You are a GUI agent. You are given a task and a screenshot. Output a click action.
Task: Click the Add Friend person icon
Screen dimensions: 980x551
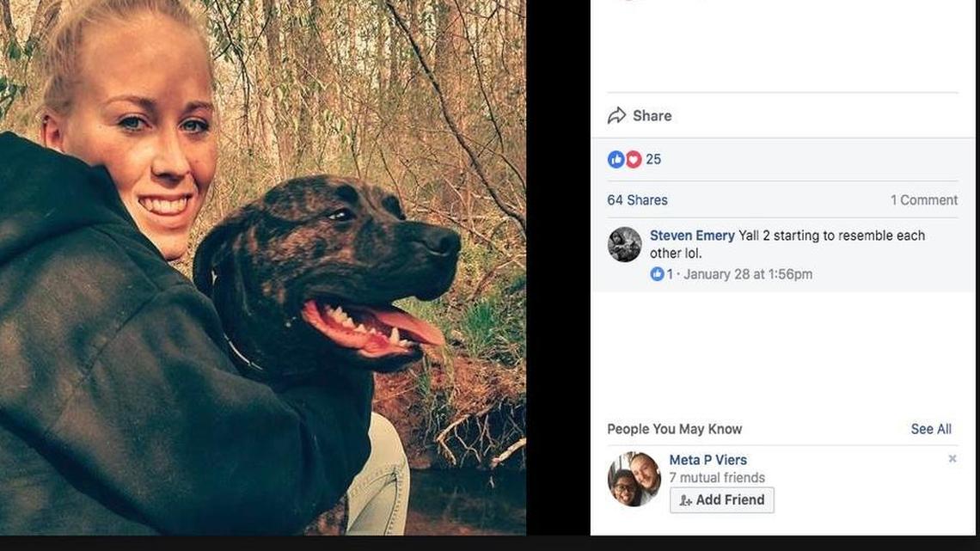685,499
